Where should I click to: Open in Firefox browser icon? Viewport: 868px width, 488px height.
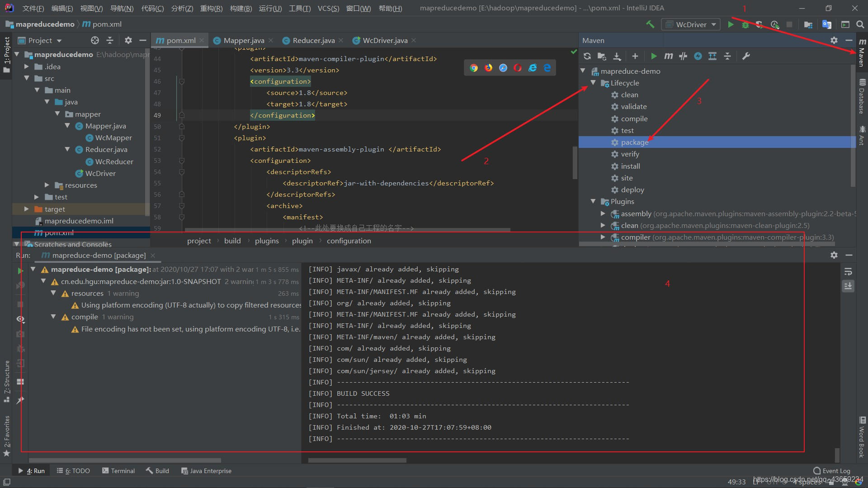[489, 68]
